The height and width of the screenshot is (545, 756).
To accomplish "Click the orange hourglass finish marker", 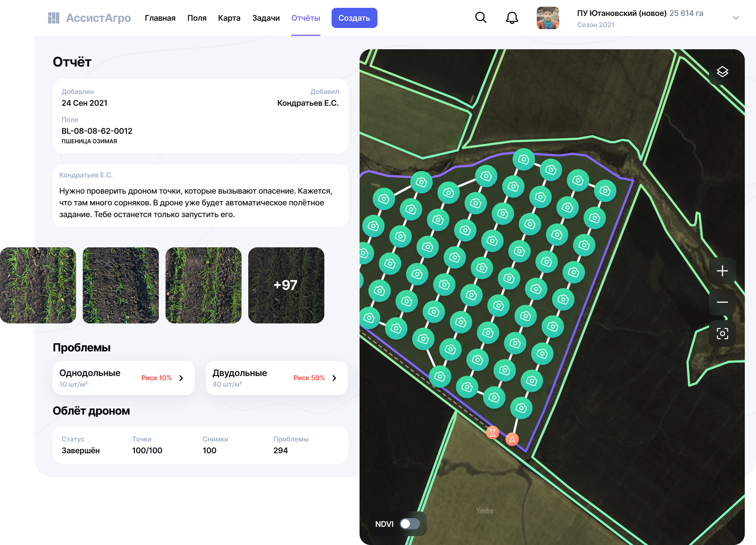I will coord(492,433).
